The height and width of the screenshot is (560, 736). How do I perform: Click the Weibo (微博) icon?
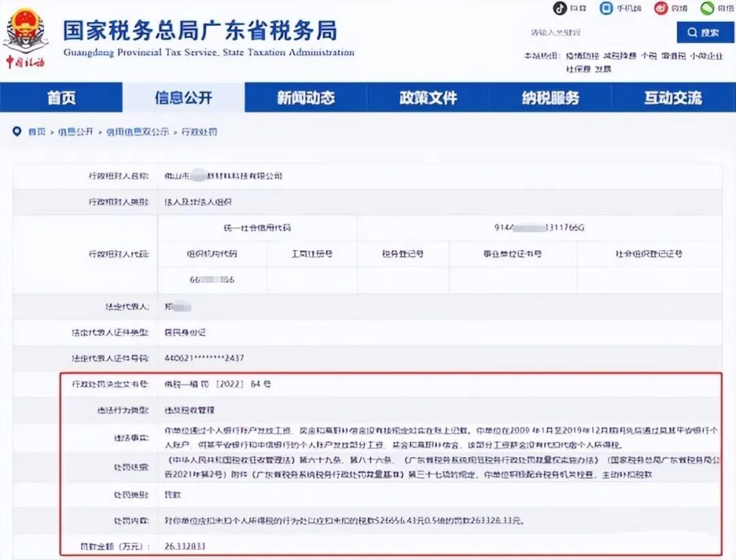(x=660, y=8)
